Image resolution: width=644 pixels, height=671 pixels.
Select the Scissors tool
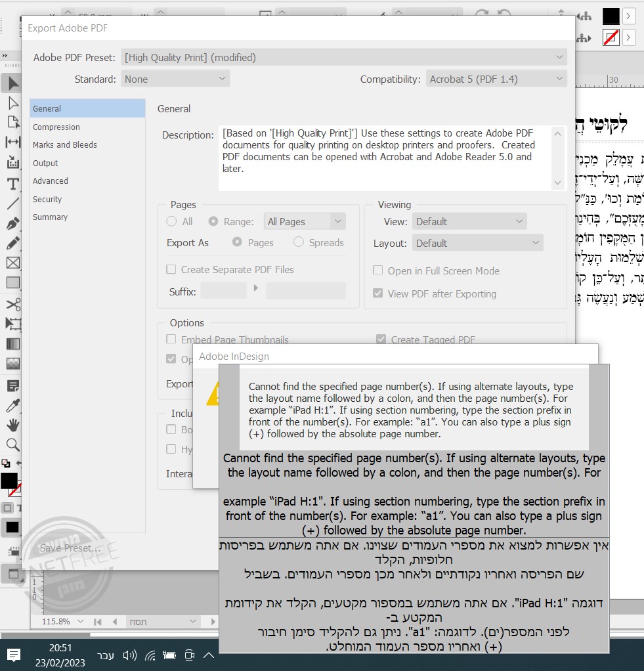point(13,304)
